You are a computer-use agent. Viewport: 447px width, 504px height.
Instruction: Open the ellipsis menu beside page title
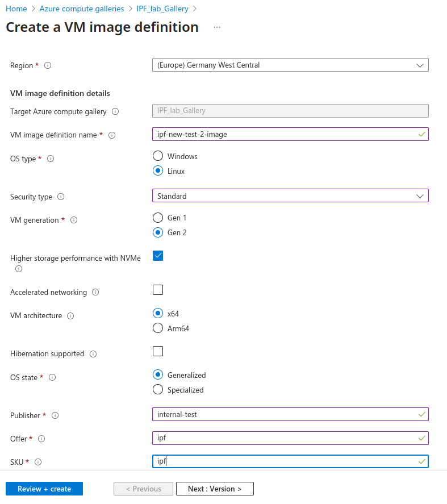pos(217,27)
